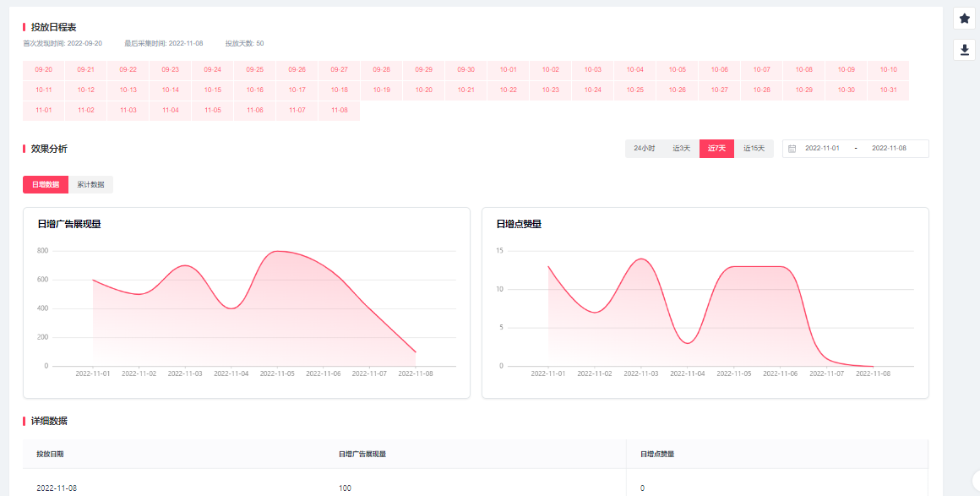980x496 pixels.
Task: Click 2022-11-05 peak on 日增广告展现量 chart
Action: click(277, 251)
